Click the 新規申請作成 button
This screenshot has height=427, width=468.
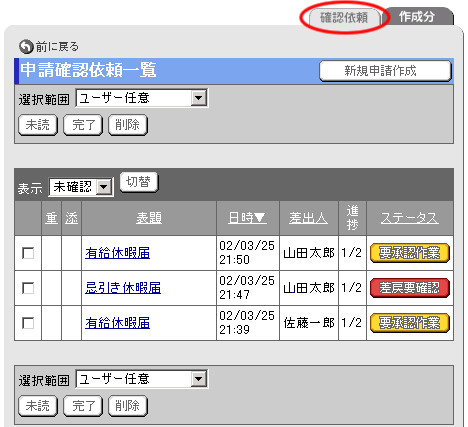(x=385, y=71)
